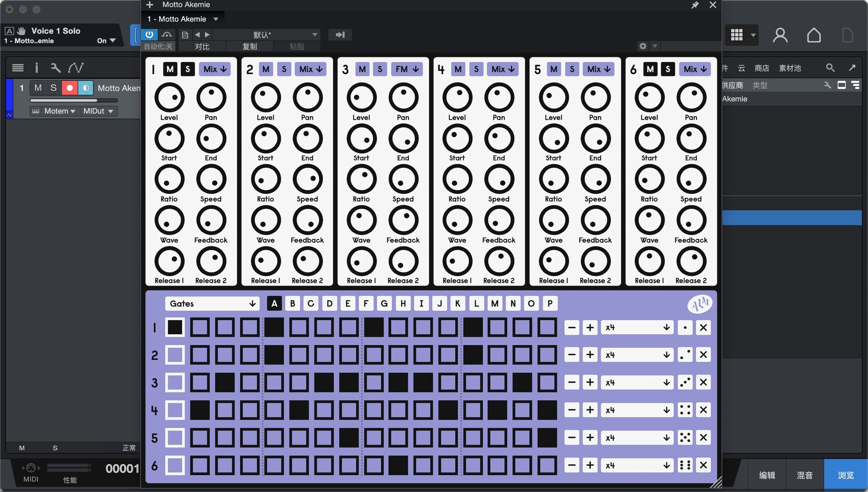Click the pin window icon

tap(695, 5)
